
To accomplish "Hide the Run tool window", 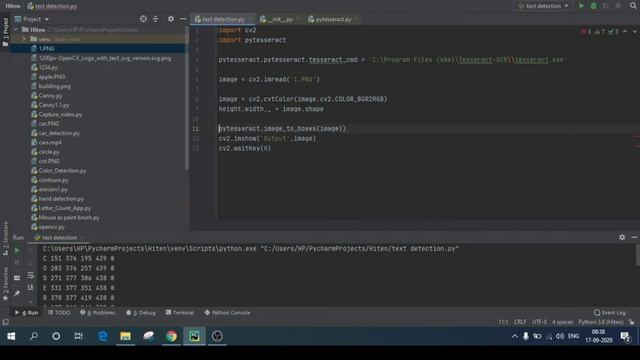I will 634,237.
